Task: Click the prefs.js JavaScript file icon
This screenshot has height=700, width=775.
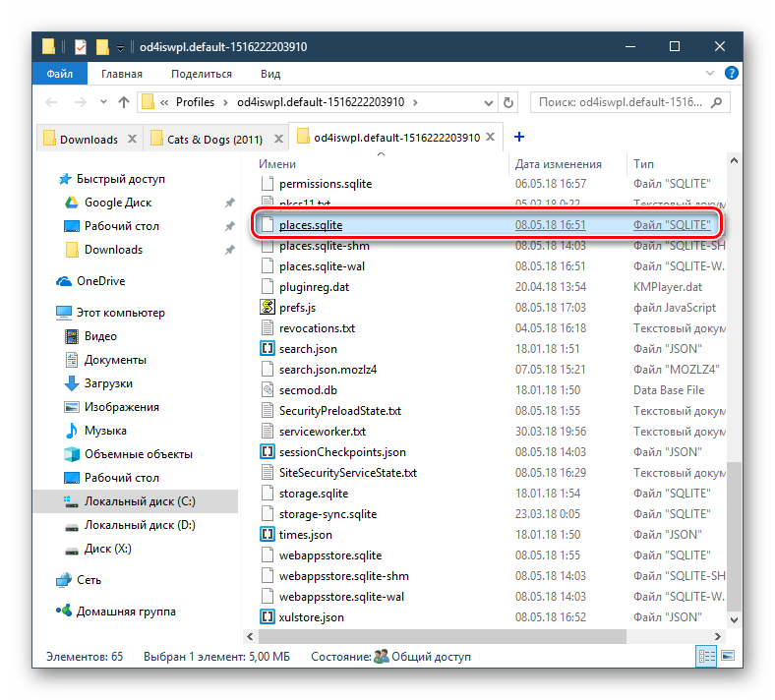Action: point(268,308)
